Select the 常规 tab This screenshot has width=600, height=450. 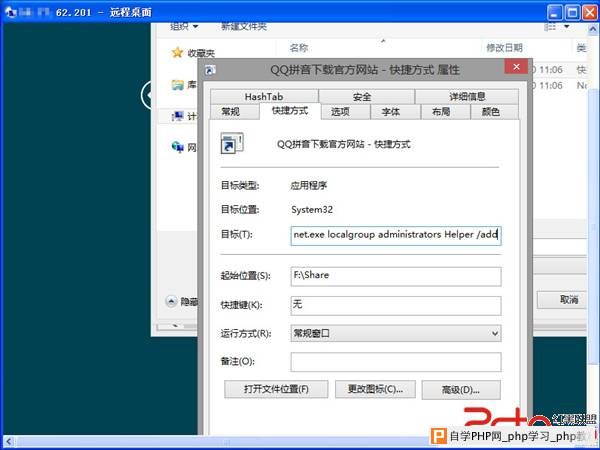coord(235,112)
